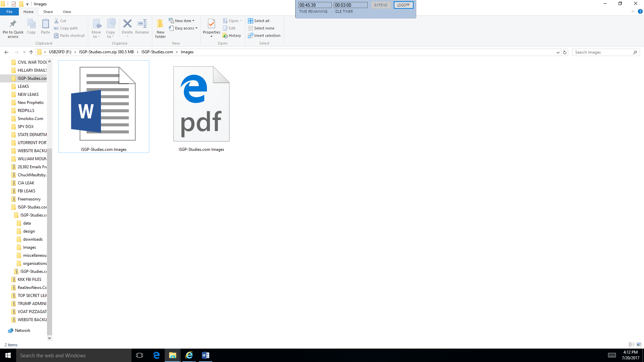Image resolution: width=644 pixels, height=362 pixels.
Task: Click navigation pane scroll up arrow
Action: point(49,62)
